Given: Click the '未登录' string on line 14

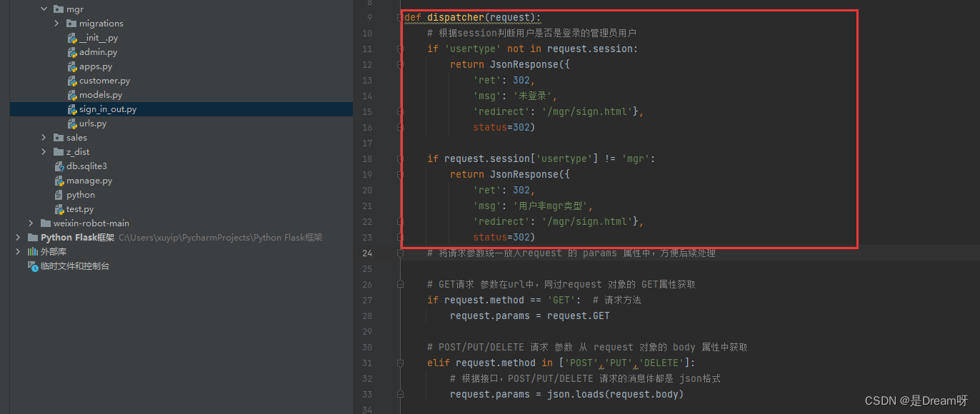Looking at the screenshot, I should pyautogui.click(x=534, y=96).
